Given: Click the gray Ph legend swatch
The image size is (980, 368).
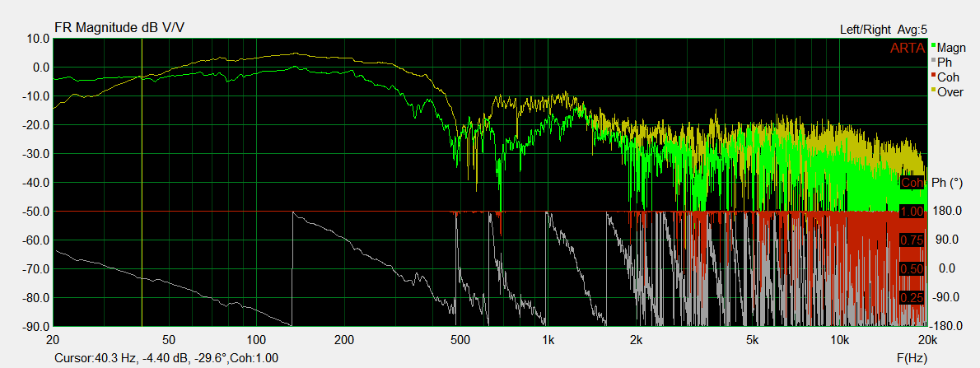Looking at the screenshot, I should [x=934, y=61].
